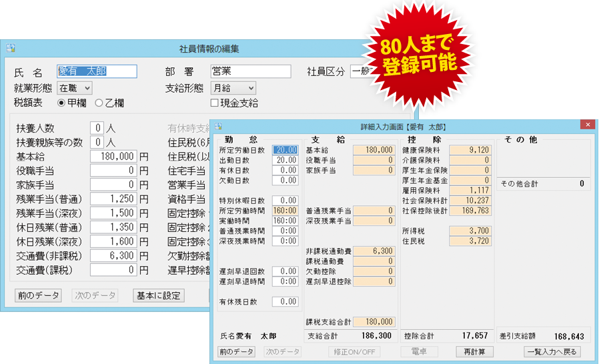Return to list via 一覧入力へ戻る
Viewport: 601px width, 364px height.
tap(552, 351)
